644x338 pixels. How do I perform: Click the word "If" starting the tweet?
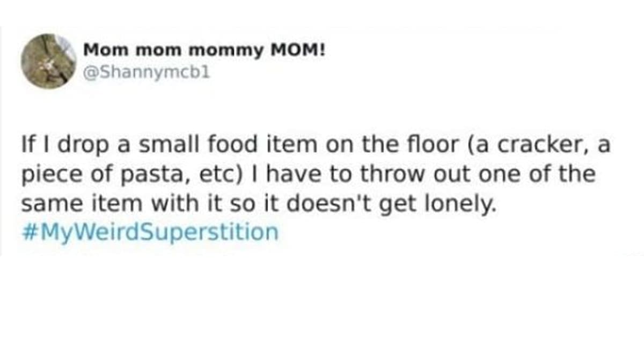click(26, 145)
